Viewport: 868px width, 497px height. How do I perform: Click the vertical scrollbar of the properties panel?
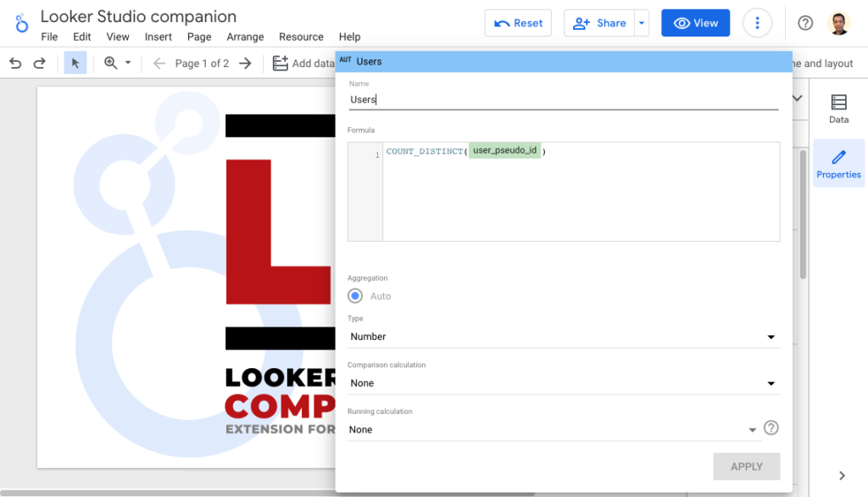coord(804,215)
